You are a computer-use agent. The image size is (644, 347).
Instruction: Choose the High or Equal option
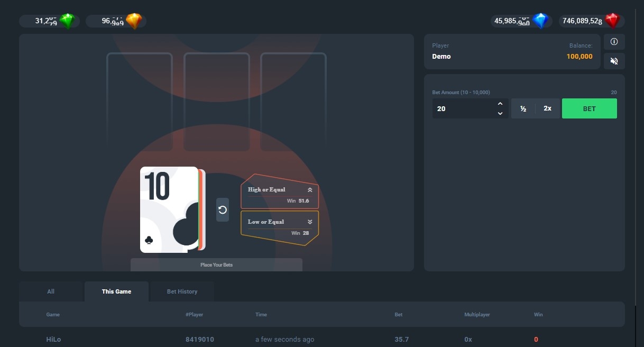[280, 191]
